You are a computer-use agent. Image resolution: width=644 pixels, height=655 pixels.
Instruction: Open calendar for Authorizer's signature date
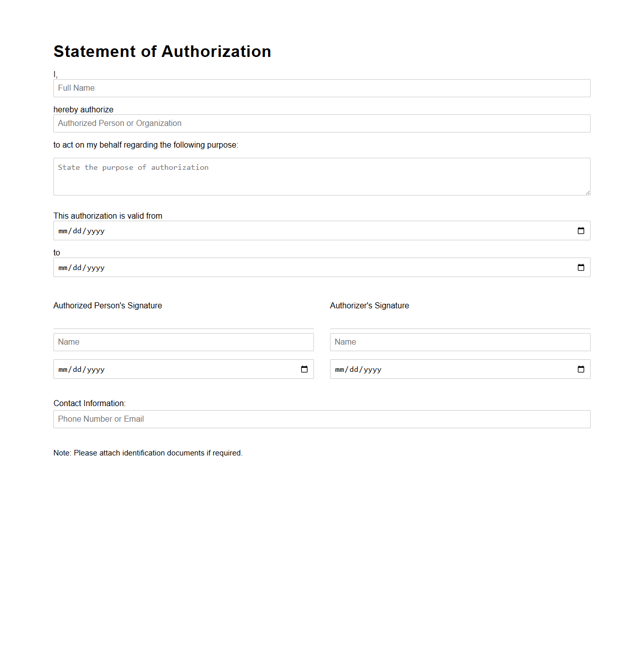(582, 369)
